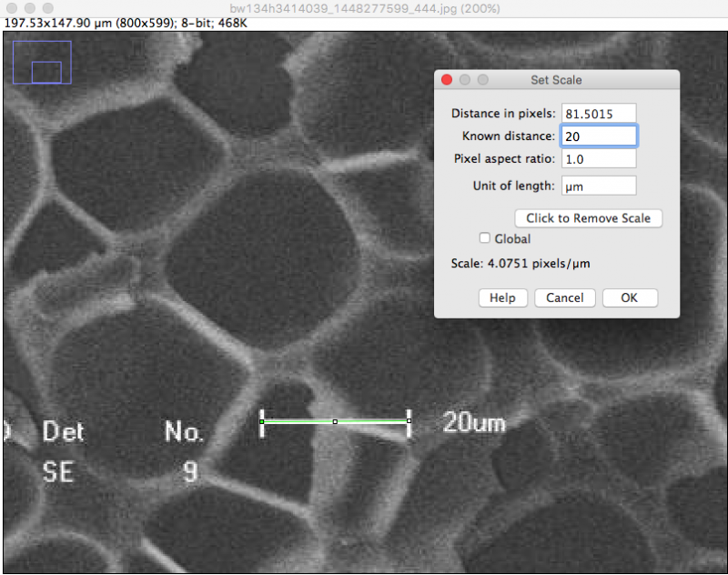Click the 'SE' detector text in the micrograph
This screenshot has height=575, width=728.
click(x=58, y=472)
